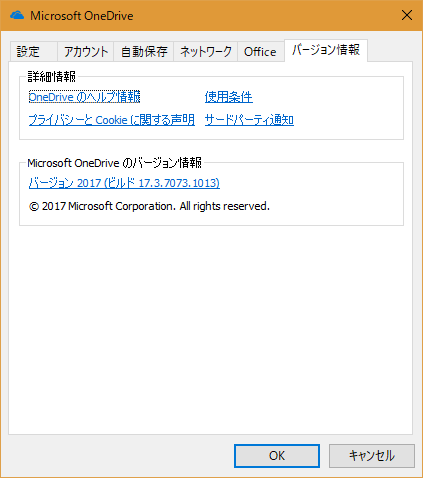Click the empty white area below version box
Screen dimensions: 423x478
coord(211,330)
